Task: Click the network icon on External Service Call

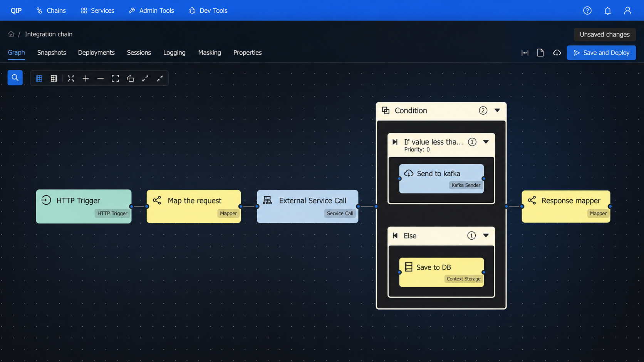Action: pyautogui.click(x=267, y=200)
